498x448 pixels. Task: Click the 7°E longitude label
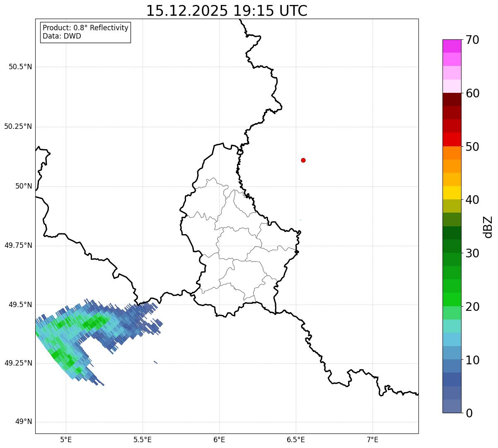[x=372, y=439]
